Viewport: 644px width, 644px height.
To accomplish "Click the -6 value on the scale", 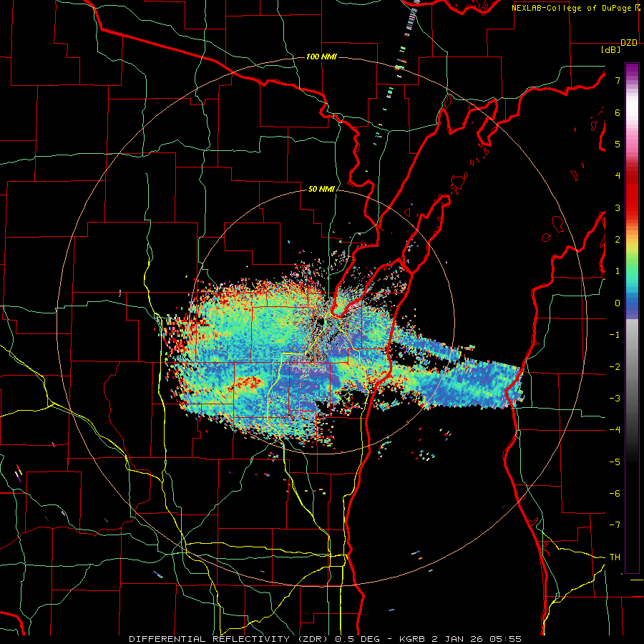I will point(614,494).
